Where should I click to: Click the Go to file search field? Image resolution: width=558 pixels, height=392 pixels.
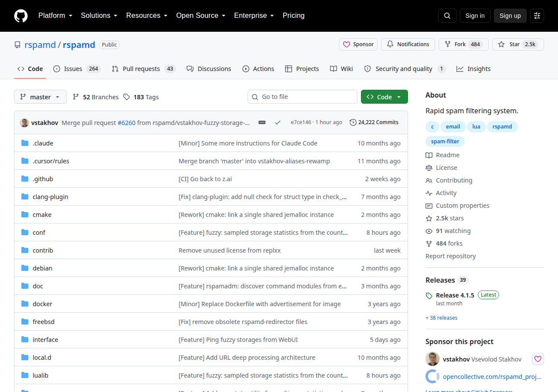pyautogui.click(x=303, y=97)
